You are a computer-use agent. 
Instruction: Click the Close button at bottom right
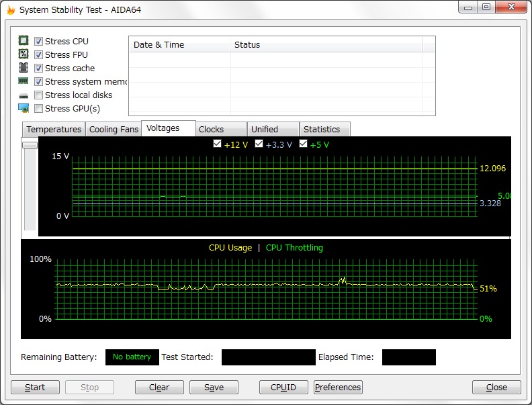(x=496, y=387)
